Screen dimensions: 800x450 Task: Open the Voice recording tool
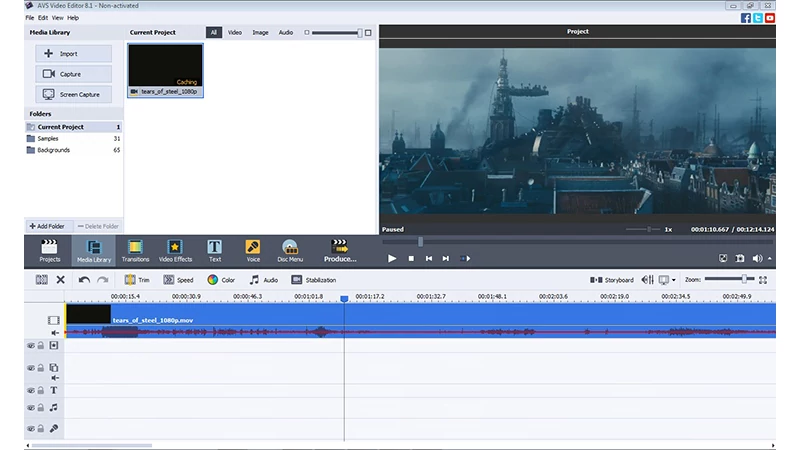253,251
